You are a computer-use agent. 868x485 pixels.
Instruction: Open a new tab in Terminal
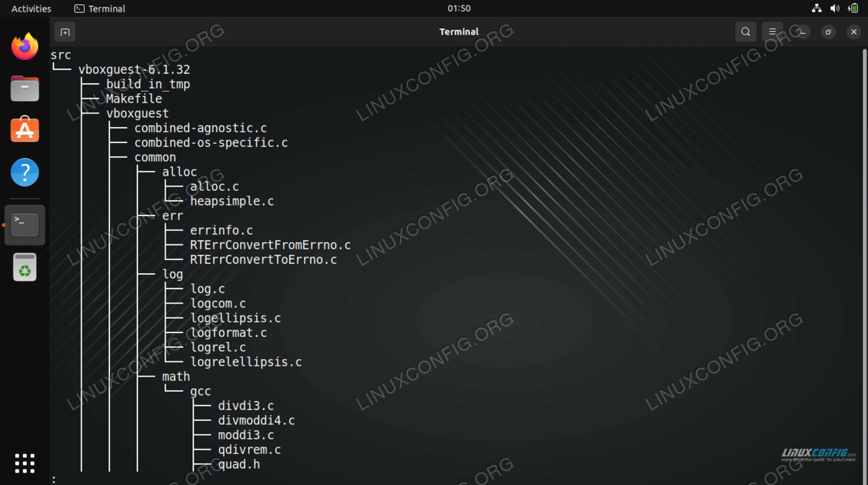coord(64,32)
